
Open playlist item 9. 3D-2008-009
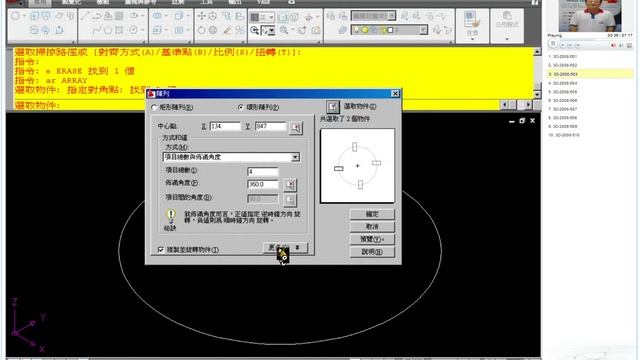pos(562,126)
